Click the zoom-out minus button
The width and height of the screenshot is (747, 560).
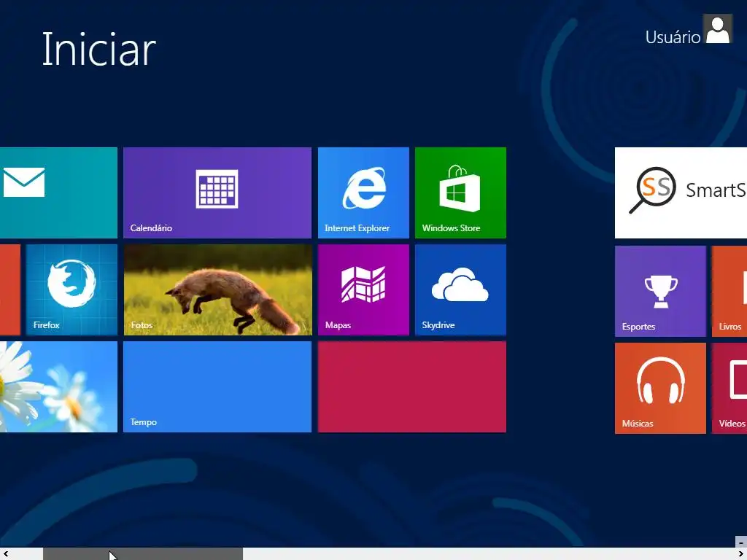pos(741,542)
